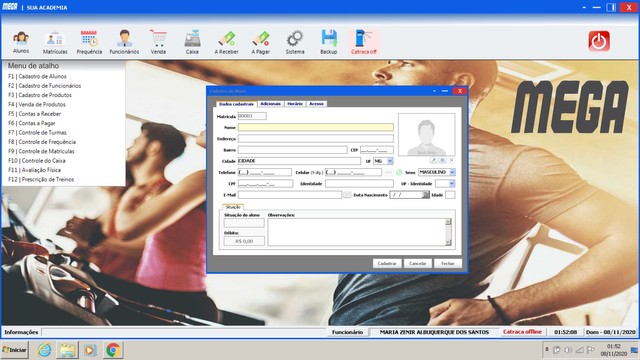The image size is (640, 360).
Task: Click into the E-Mail field
Action: click(290, 195)
